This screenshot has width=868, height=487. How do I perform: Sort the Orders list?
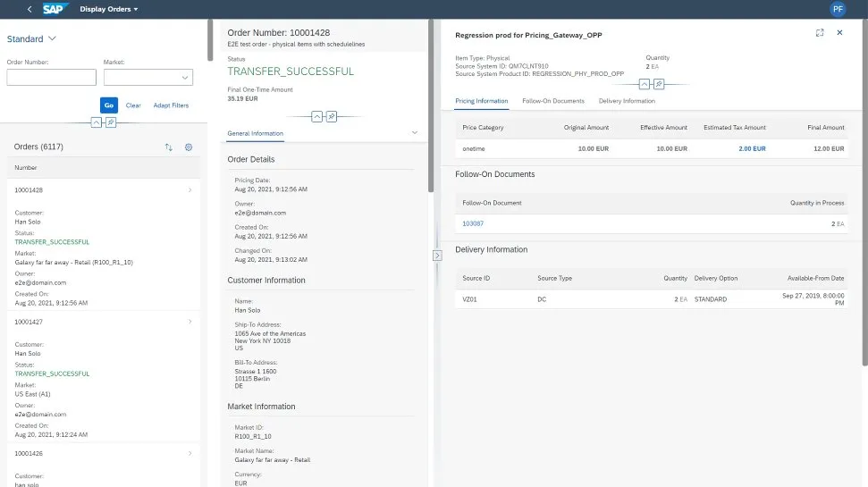click(169, 147)
